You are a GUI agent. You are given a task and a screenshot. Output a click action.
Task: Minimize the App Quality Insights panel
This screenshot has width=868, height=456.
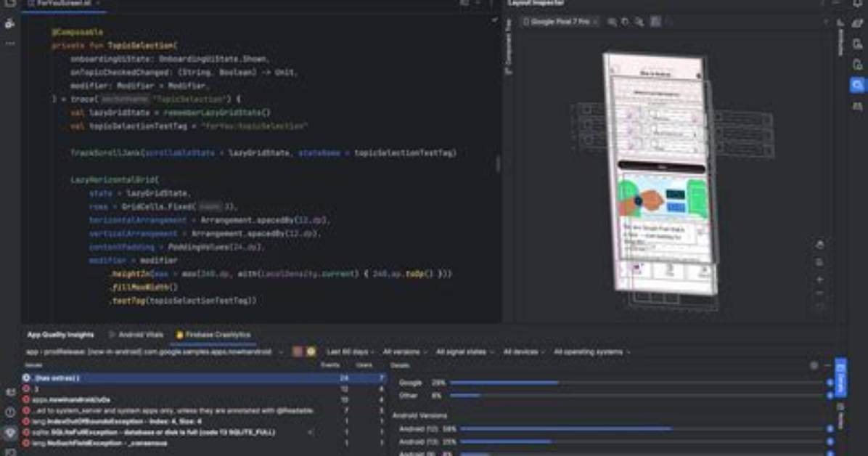827,366
